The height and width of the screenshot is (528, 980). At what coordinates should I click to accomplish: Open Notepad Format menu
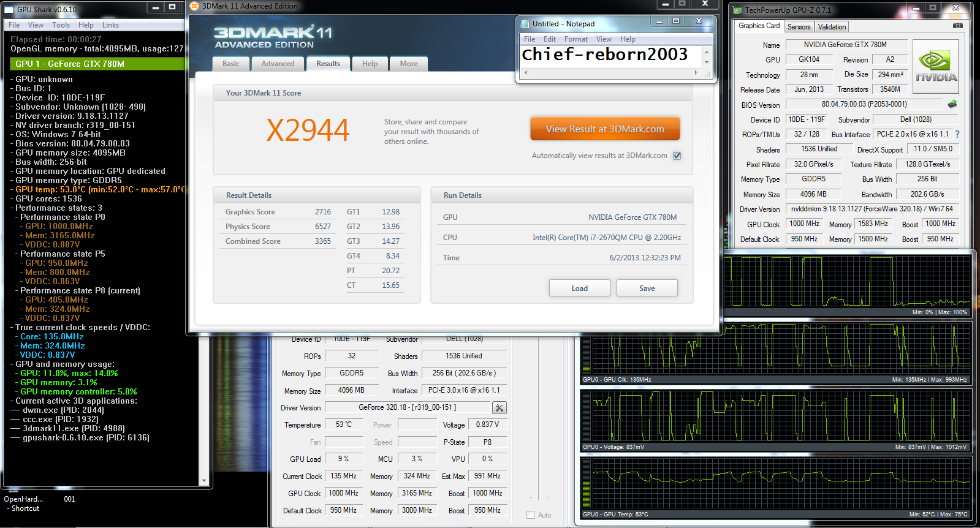click(576, 39)
